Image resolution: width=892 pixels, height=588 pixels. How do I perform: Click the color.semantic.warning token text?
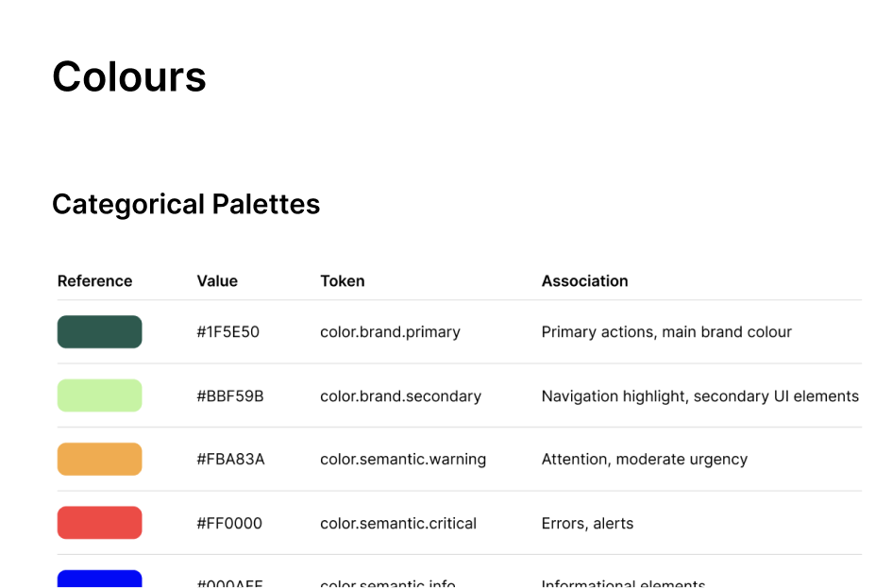click(403, 460)
